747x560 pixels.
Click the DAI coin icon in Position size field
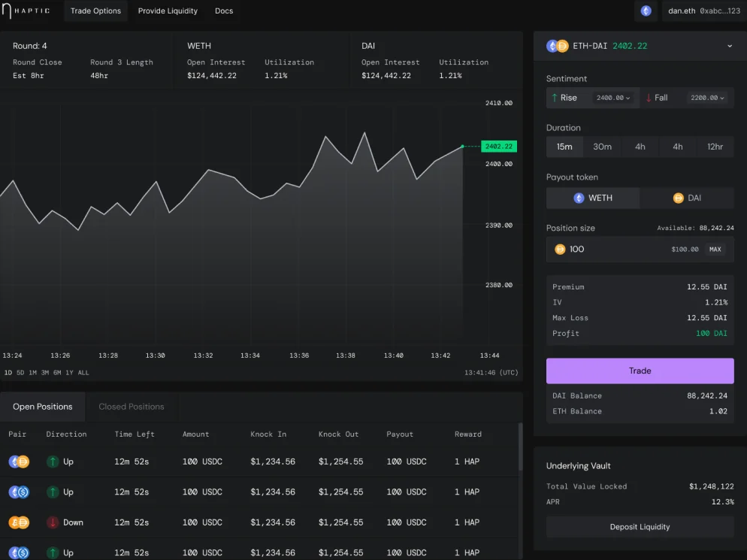[560, 250]
